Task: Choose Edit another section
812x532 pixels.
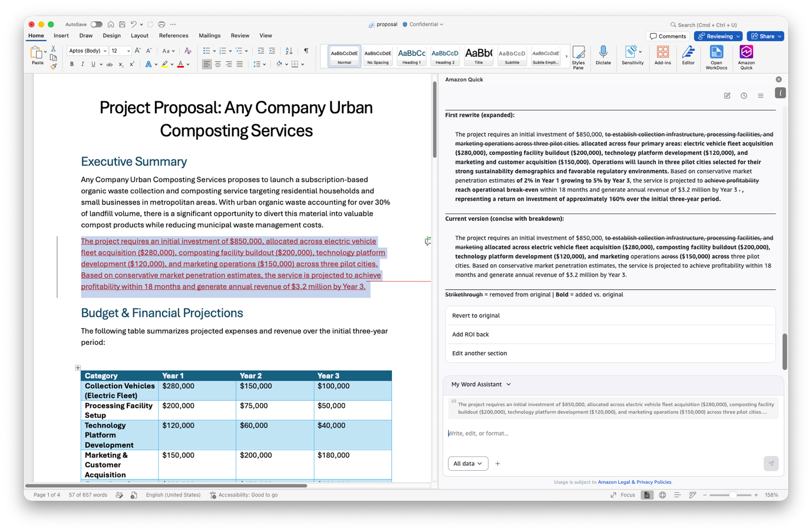Action: [x=610, y=353]
